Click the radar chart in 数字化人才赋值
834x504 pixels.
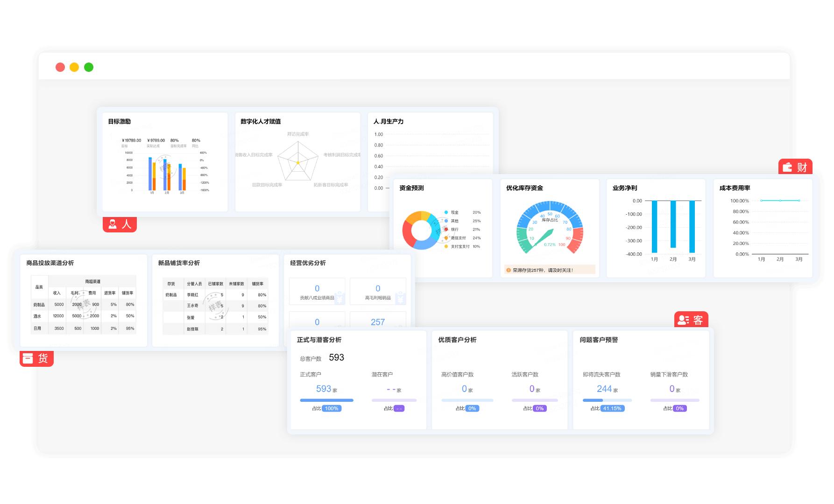click(298, 161)
